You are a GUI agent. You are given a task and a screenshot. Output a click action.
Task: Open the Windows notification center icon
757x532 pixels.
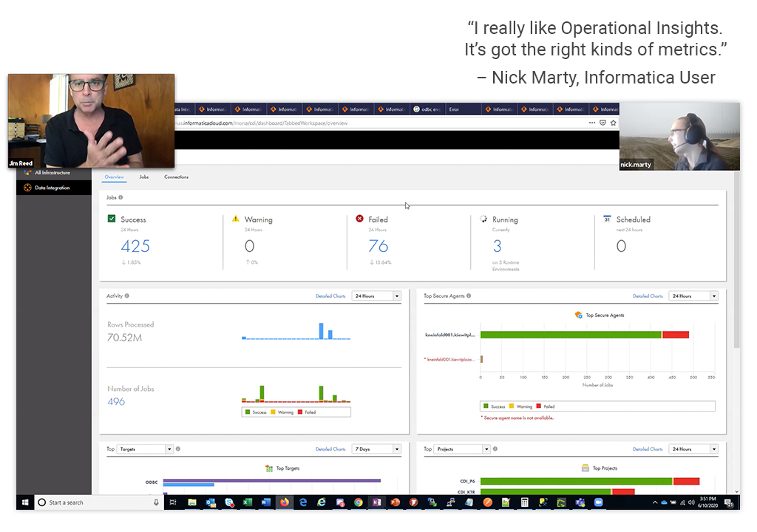pyautogui.click(x=730, y=502)
